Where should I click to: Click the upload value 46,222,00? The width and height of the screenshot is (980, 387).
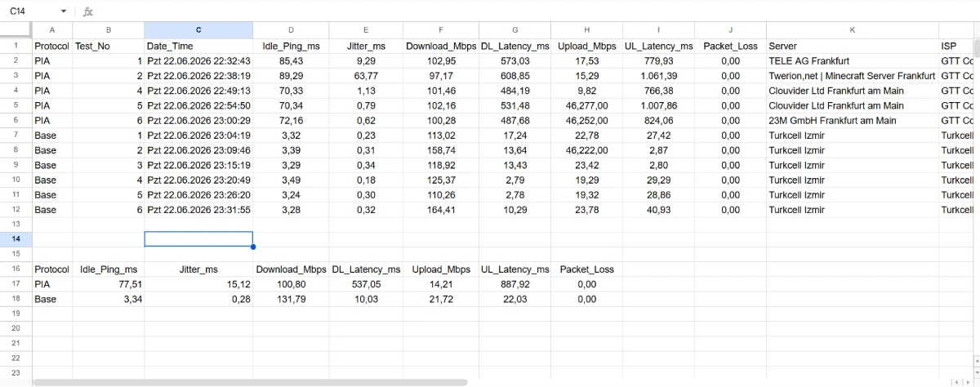[x=587, y=150]
